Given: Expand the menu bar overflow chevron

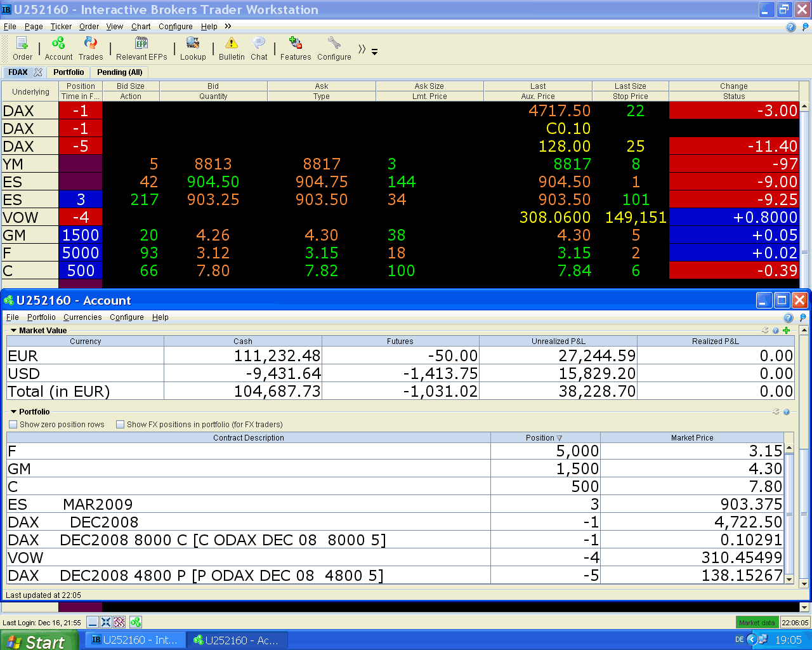Looking at the screenshot, I should pos(228,26).
